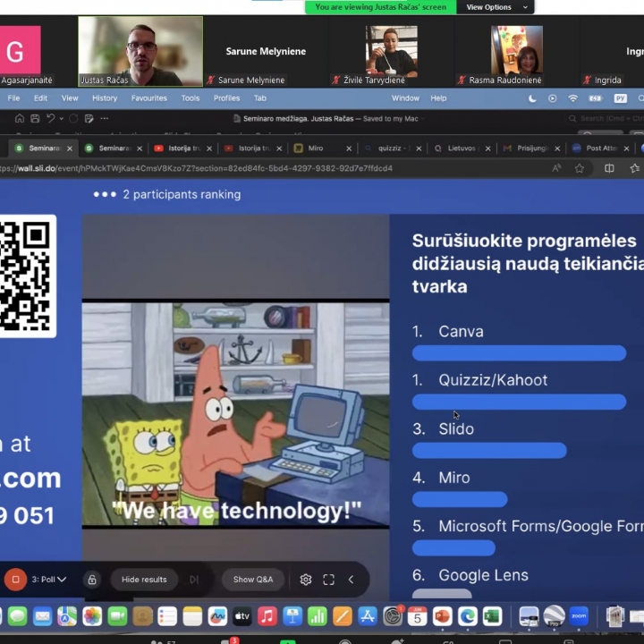Screen dimensions: 644x644
Task: Open Microsoft Edge from the dock
Action: point(468,616)
